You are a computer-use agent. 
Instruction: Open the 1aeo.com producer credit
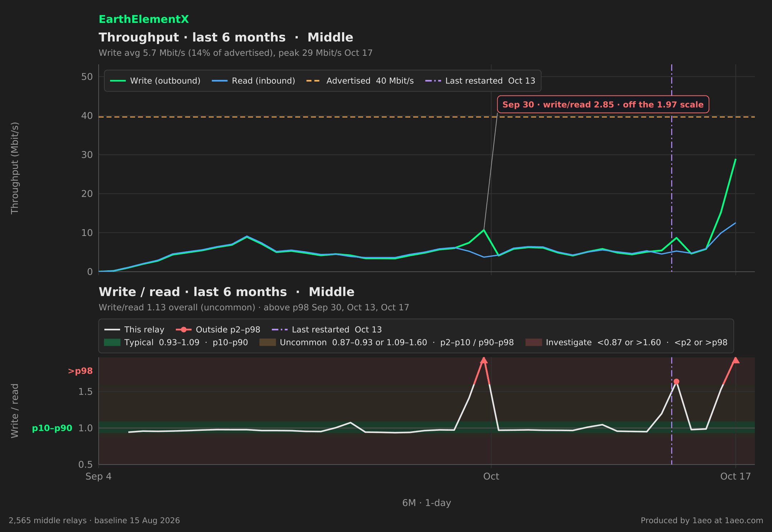pyautogui.click(x=702, y=521)
